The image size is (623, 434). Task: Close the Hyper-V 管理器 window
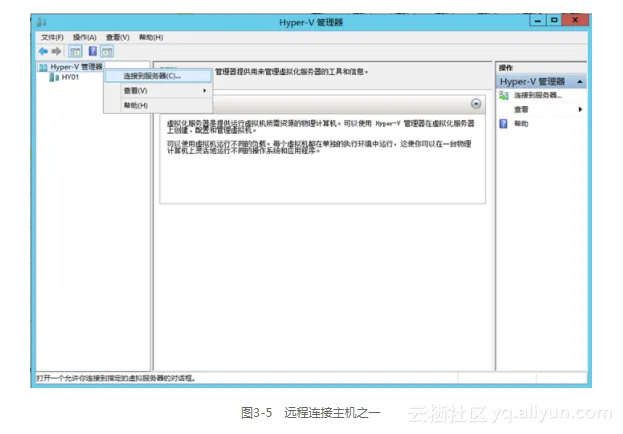point(575,20)
